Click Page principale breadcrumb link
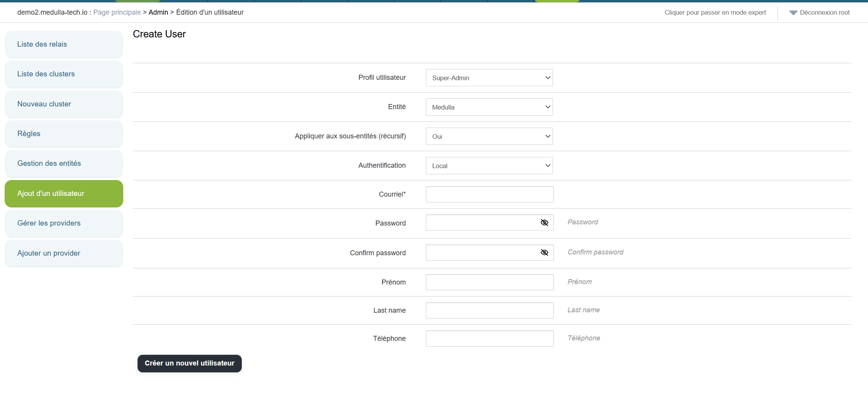 pos(117,12)
